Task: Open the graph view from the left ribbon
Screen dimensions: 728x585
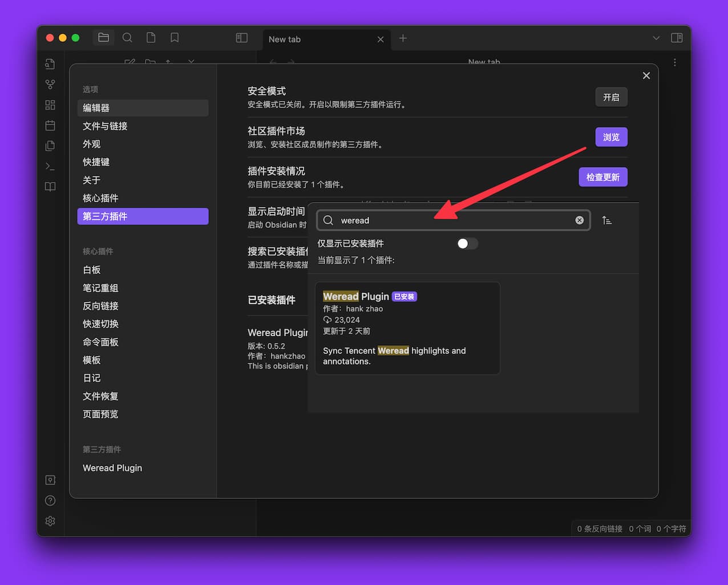Action: click(50, 84)
